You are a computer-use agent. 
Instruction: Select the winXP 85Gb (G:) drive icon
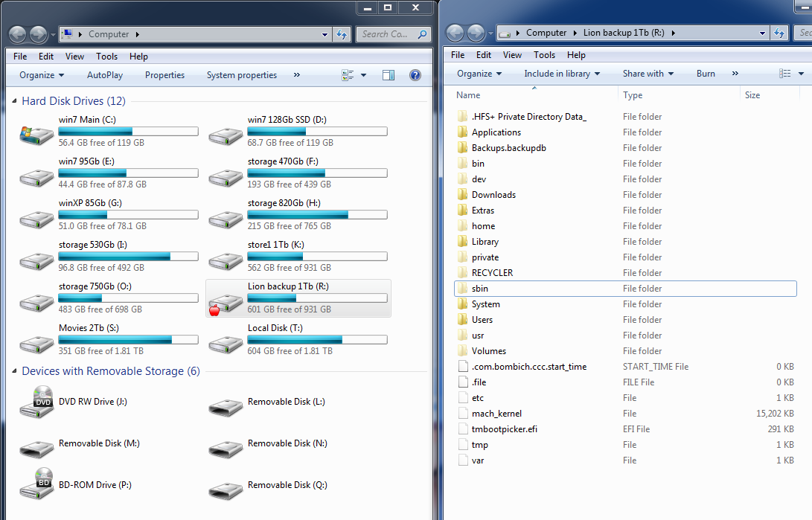pos(36,219)
